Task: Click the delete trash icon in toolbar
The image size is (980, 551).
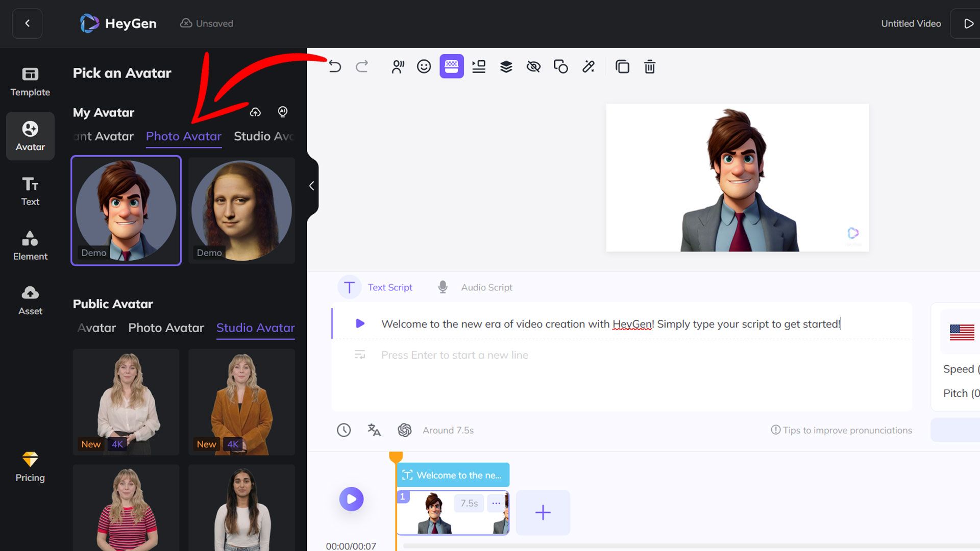Action: (x=649, y=66)
